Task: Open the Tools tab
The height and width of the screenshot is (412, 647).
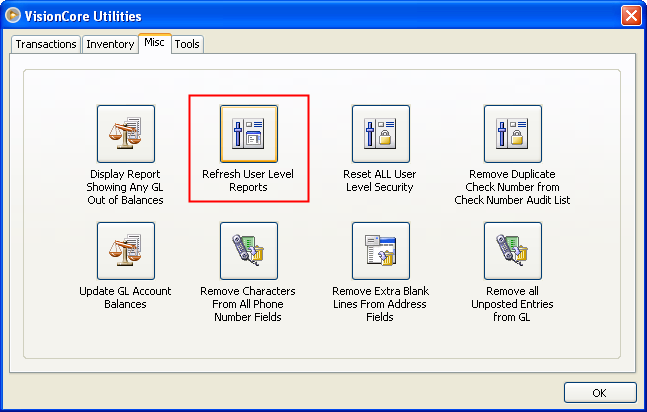Action: coord(187,44)
